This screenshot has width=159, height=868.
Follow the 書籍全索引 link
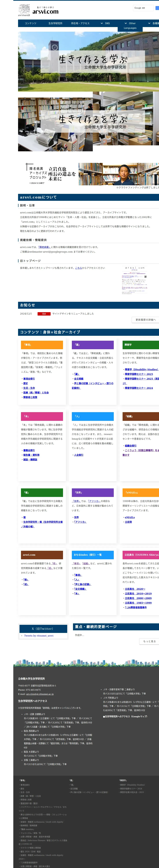click(x=29, y=450)
